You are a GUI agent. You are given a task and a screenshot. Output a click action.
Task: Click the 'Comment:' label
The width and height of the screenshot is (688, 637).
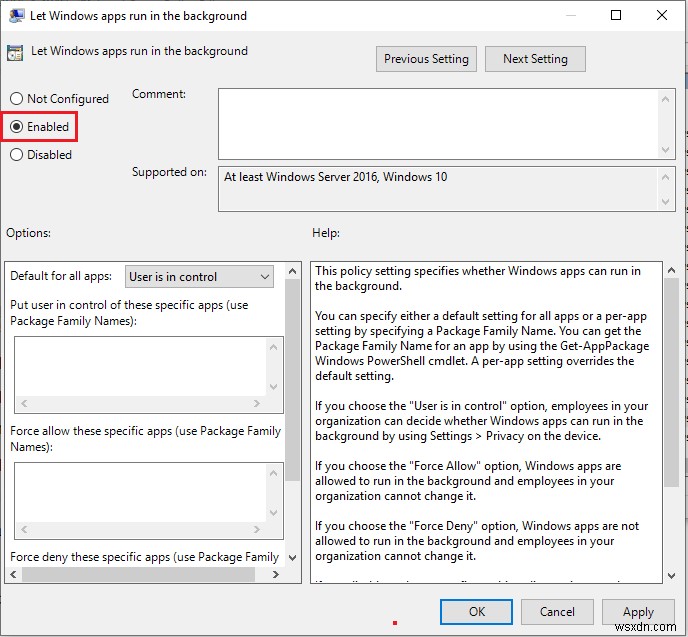159,94
